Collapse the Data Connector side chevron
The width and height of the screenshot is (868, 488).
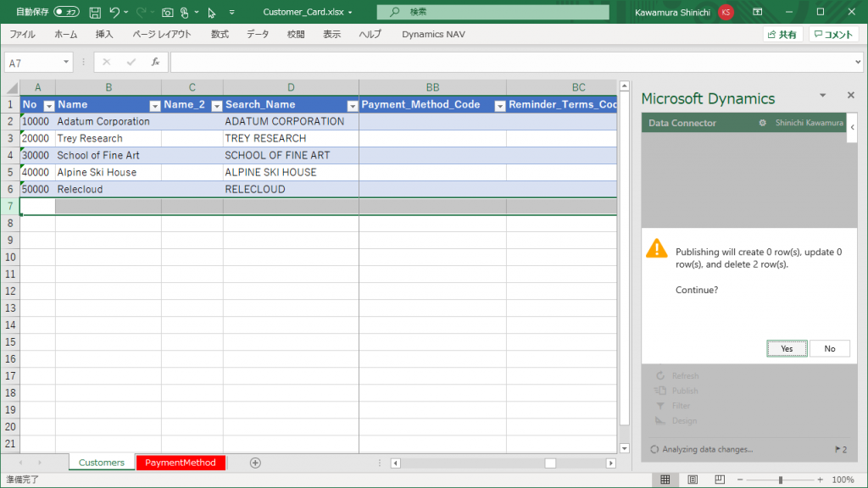tap(853, 127)
